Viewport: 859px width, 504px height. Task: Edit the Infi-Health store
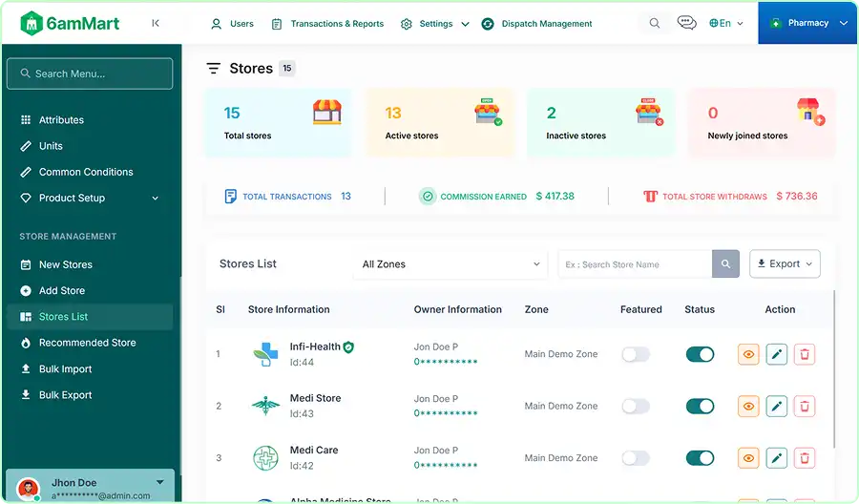pos(776,354)
